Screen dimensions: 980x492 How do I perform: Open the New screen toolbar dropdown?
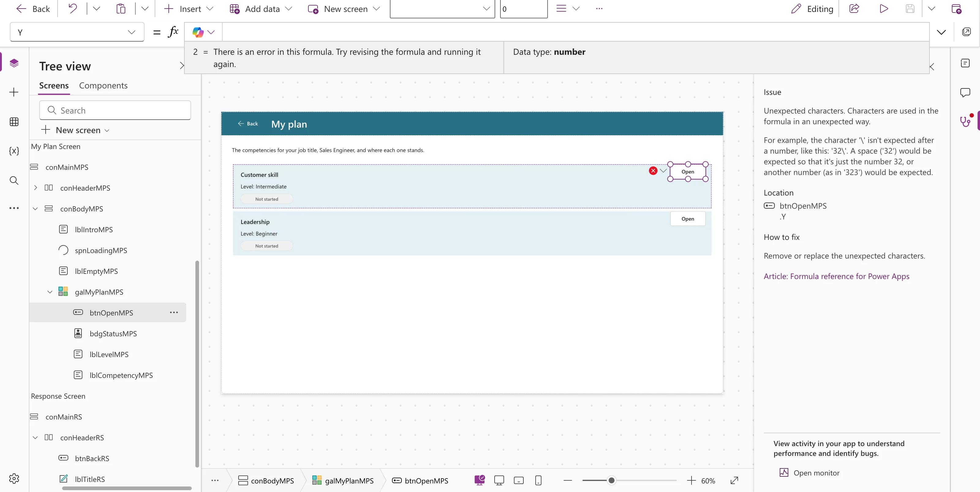[x=344, y=9]
